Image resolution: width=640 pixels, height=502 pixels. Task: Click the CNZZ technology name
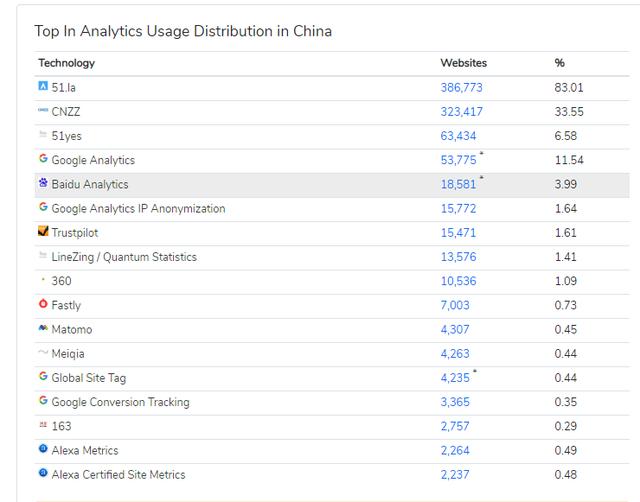click(66, 111)
